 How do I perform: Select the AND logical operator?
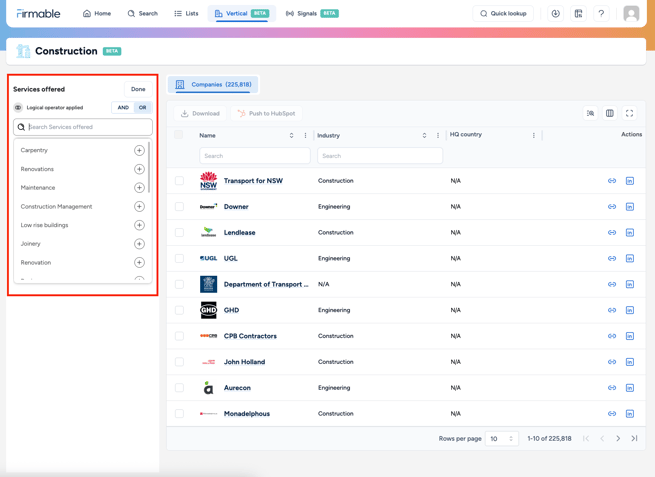click(x=123, y=108)
